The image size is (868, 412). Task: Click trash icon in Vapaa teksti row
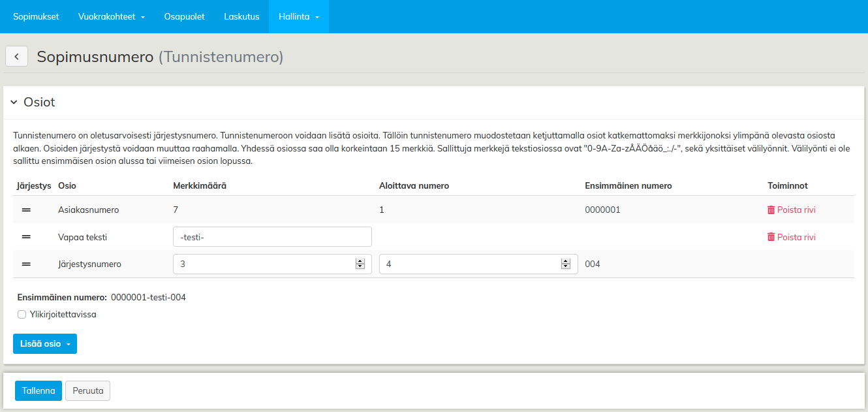(771, 237)
